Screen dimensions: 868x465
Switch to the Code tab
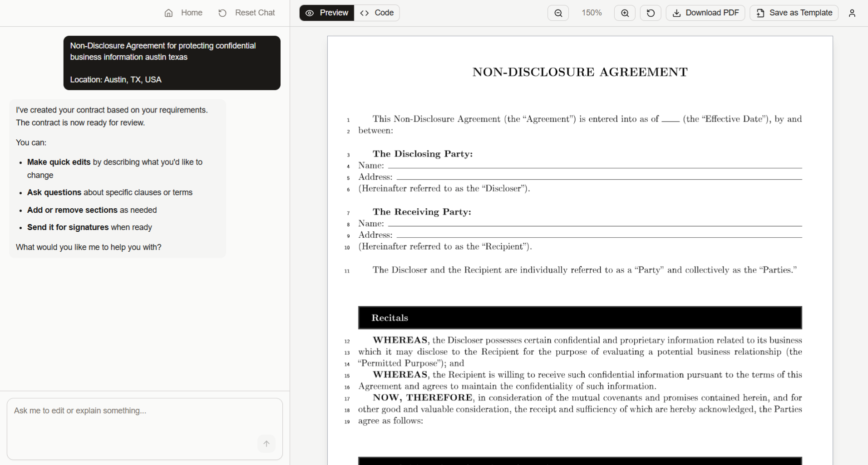pyautogui.click(x=377, y=13)
